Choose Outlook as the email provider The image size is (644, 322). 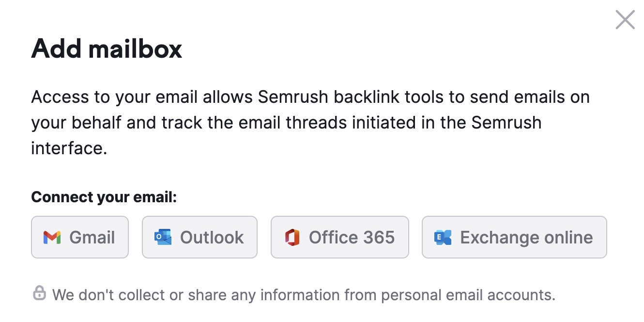tap(199, 237)
